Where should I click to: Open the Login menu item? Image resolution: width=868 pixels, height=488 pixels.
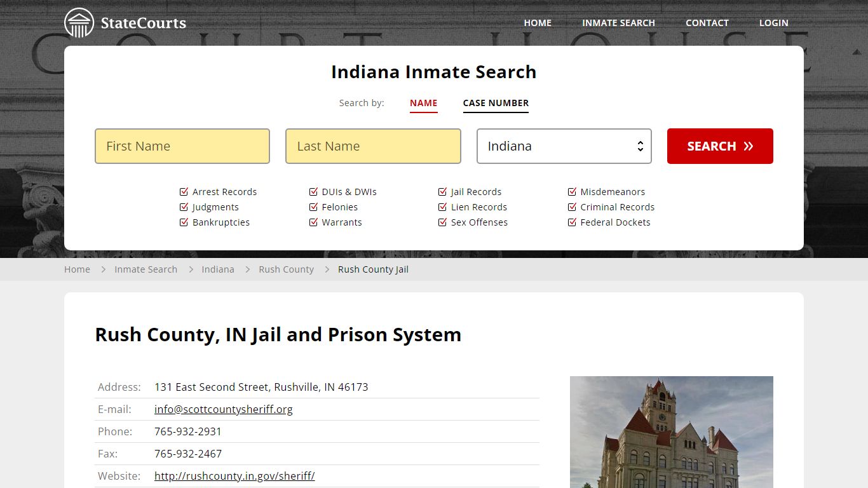coord(774,23)
